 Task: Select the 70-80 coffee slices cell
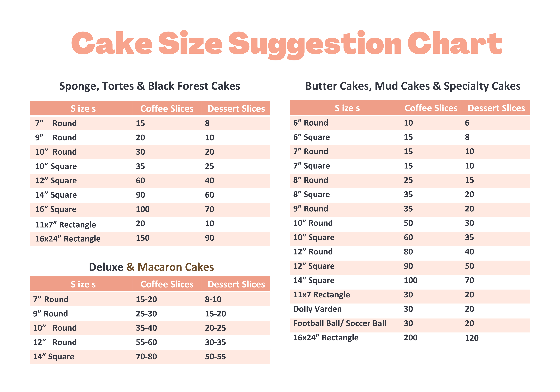click(146, 357)
